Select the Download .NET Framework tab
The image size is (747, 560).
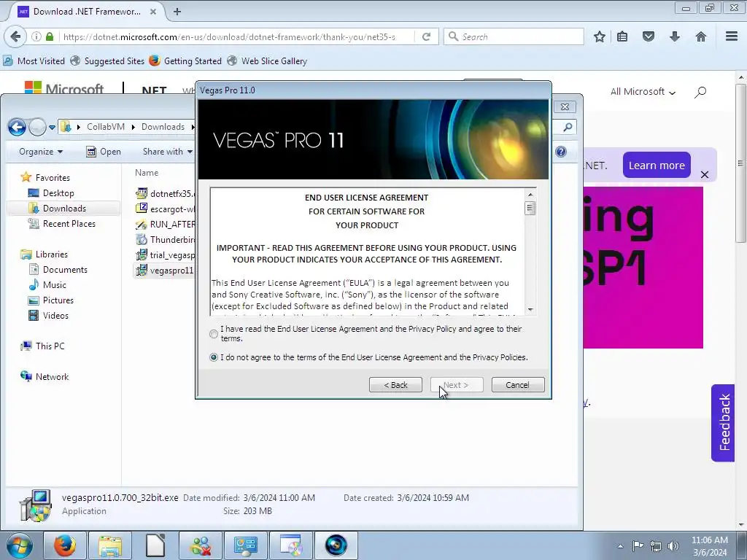[x=87, y=12]
